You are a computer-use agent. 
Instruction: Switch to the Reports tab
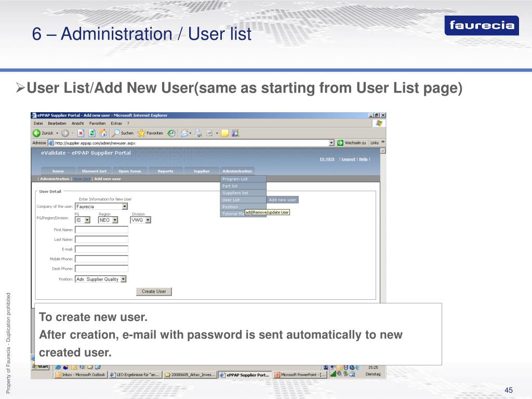pyautogui.click(x=166, y=171)
